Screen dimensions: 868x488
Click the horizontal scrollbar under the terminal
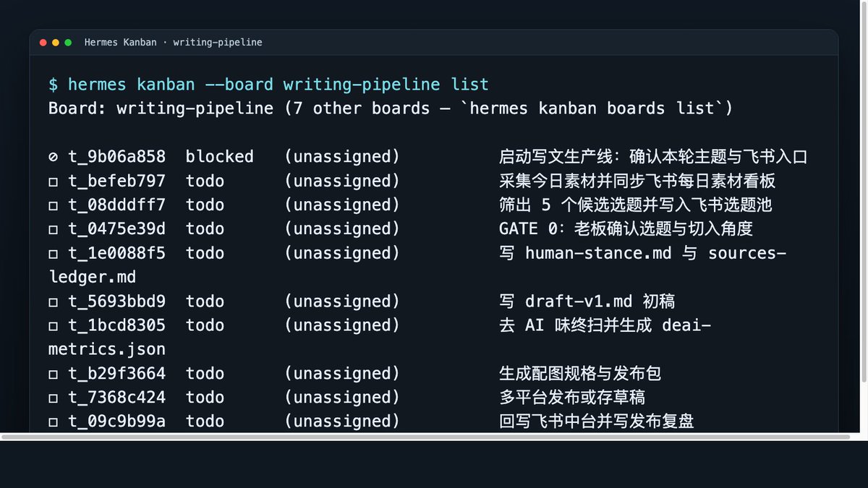click(x=425, y=437)
